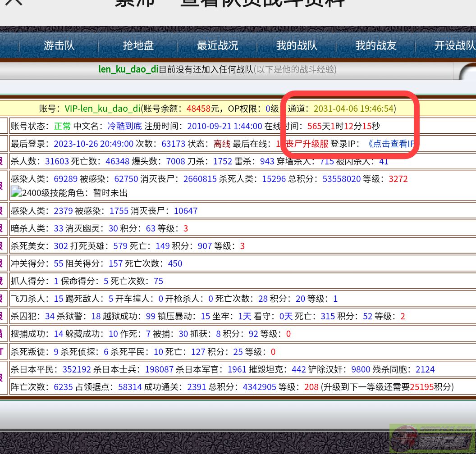The width and height of the screenshot is (476, 454).
Task: Click the watermark logo in the bottom-right corner
Action: (x=432, y=439)
